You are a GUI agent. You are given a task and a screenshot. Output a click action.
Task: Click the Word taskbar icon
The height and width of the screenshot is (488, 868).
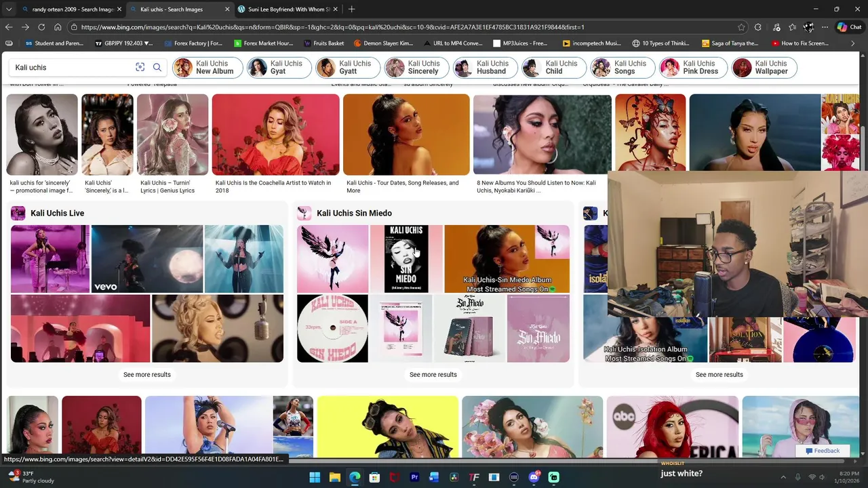434,477
